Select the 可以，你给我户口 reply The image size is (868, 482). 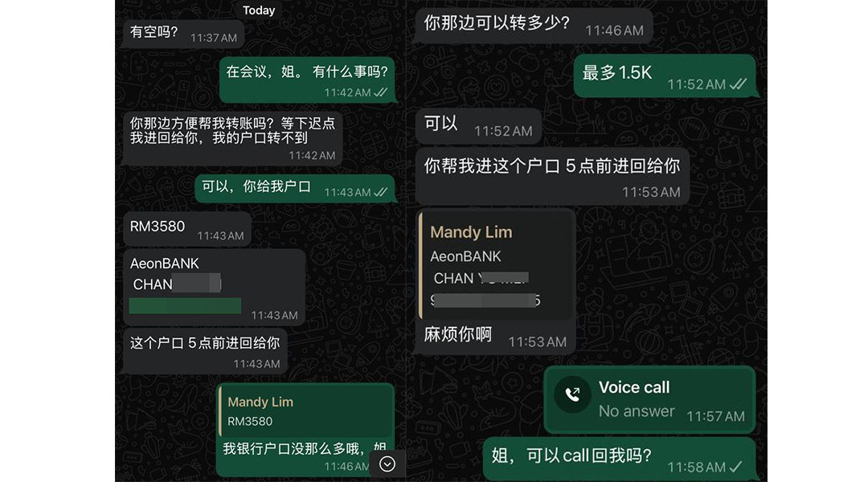pyautogui.click(x=295, y=189)
